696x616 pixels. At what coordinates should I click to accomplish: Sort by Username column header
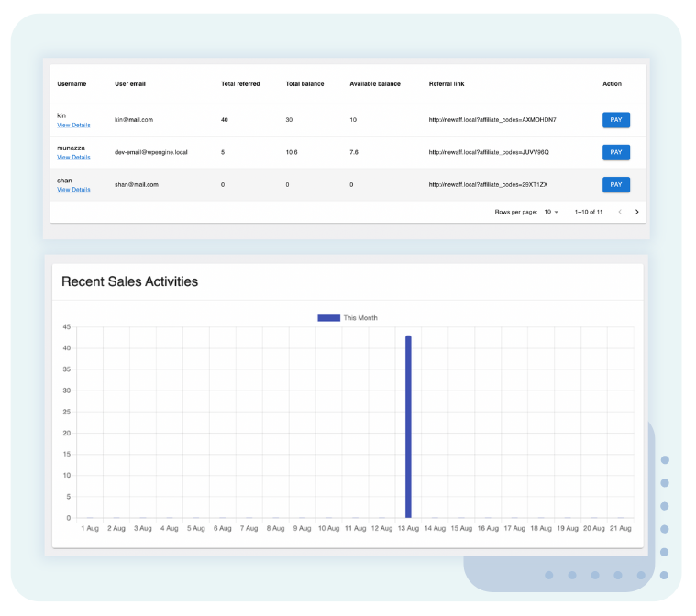(72, 84)
